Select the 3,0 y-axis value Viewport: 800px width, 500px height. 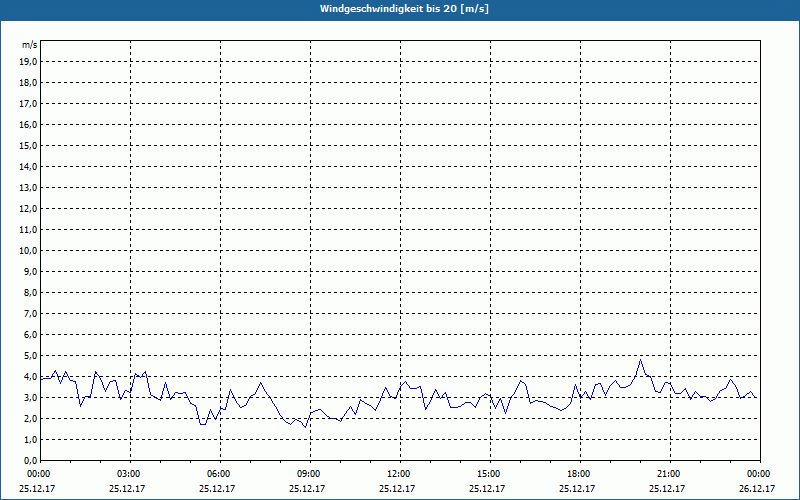30,397
